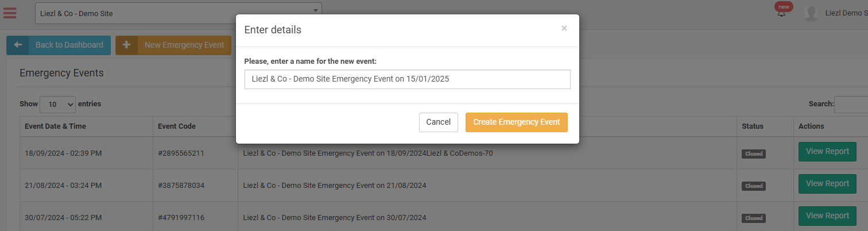
Task: Open the hamburger menu icon
Action: [10, 12]
